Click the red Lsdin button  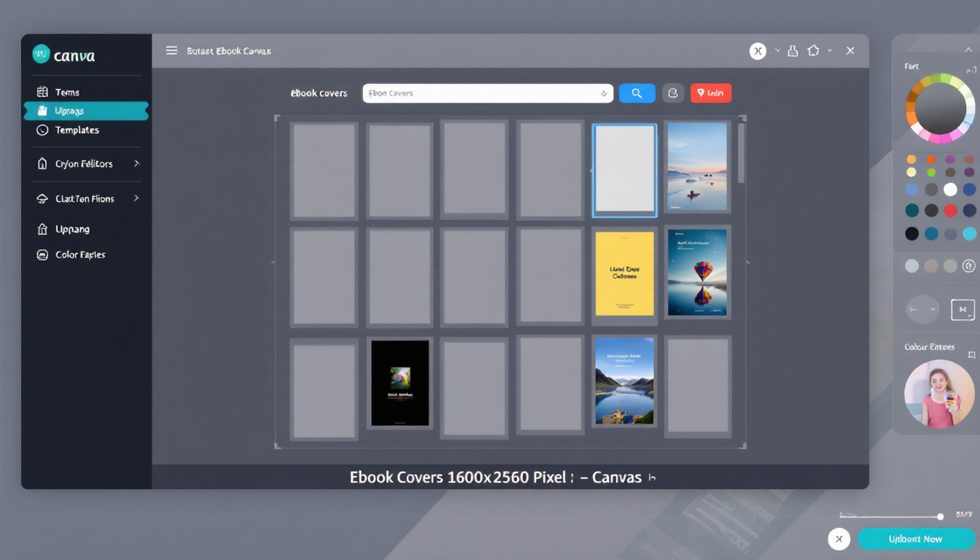point(710,93)
